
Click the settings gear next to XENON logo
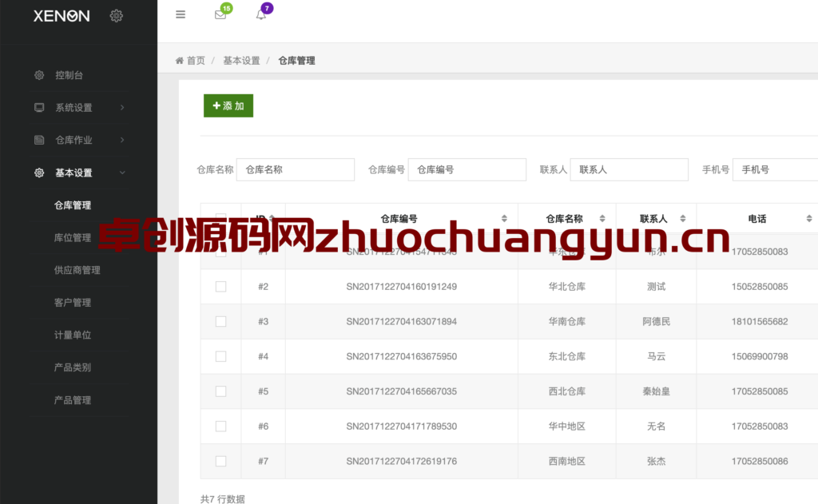click(x=117, y=16)
